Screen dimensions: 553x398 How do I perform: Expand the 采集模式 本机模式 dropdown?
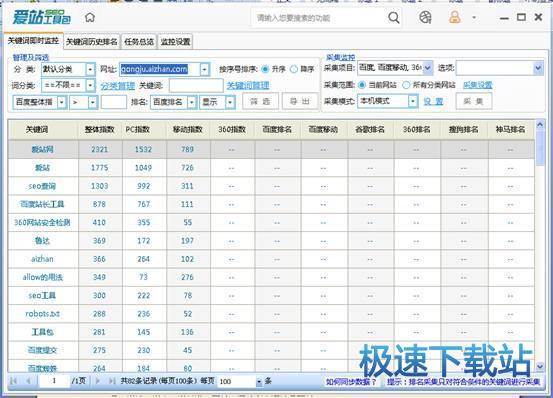pos(413,102)
